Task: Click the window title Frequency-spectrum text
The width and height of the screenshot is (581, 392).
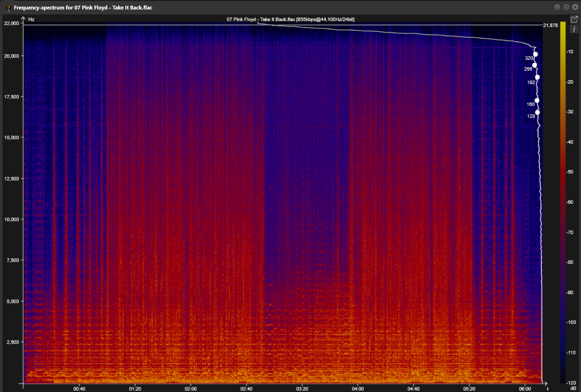Action: 83,8
